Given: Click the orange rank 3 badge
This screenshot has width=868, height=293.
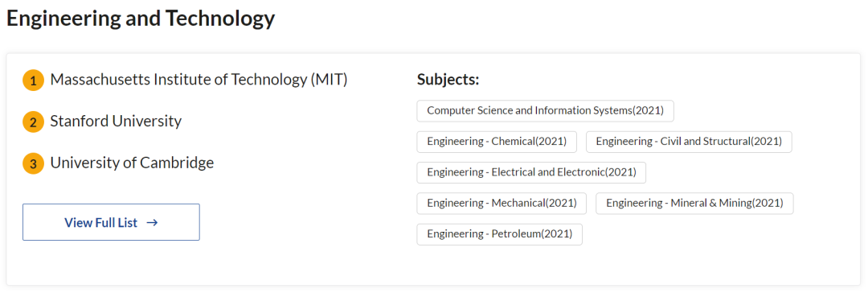Looking at the screenshot, I should pyautogui.click(x=33, y=164).
